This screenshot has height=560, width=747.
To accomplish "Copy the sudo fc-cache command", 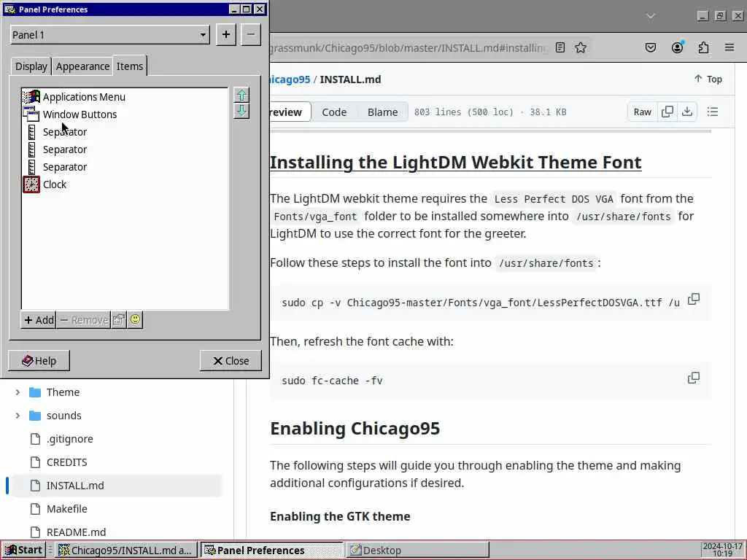I will tap(694, 378).
